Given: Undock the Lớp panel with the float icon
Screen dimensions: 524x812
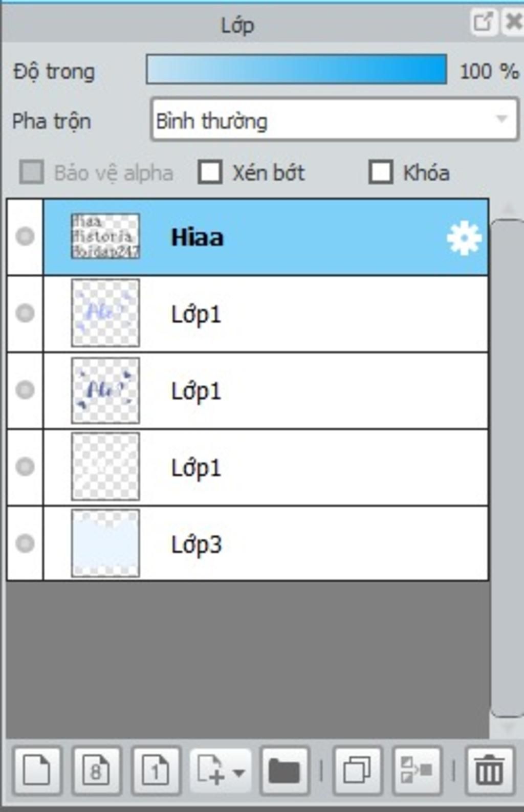Looking at the screenshot, I should tap(483, 22).
